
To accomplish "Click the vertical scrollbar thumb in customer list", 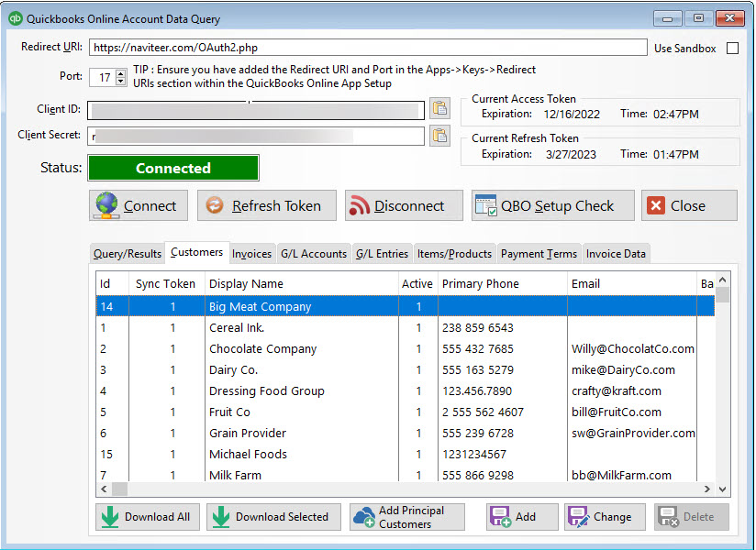I will [x=722, y=295].
